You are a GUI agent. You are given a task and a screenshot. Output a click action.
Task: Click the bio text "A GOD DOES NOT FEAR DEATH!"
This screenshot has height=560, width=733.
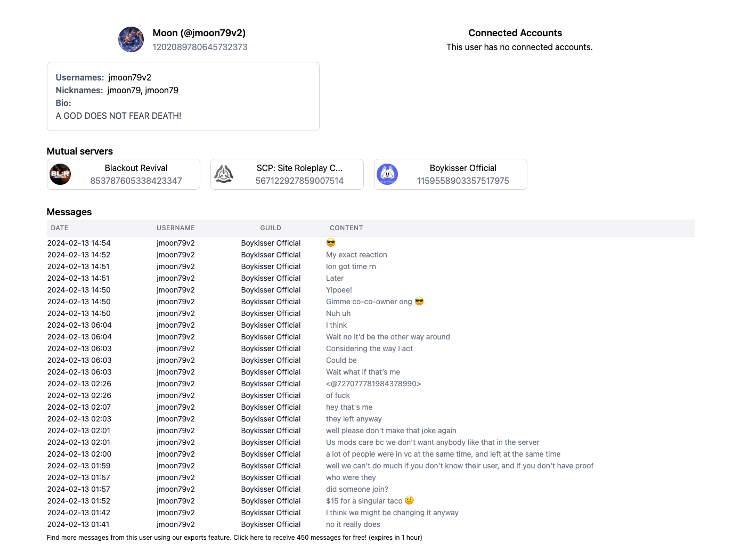coord(118,116)
